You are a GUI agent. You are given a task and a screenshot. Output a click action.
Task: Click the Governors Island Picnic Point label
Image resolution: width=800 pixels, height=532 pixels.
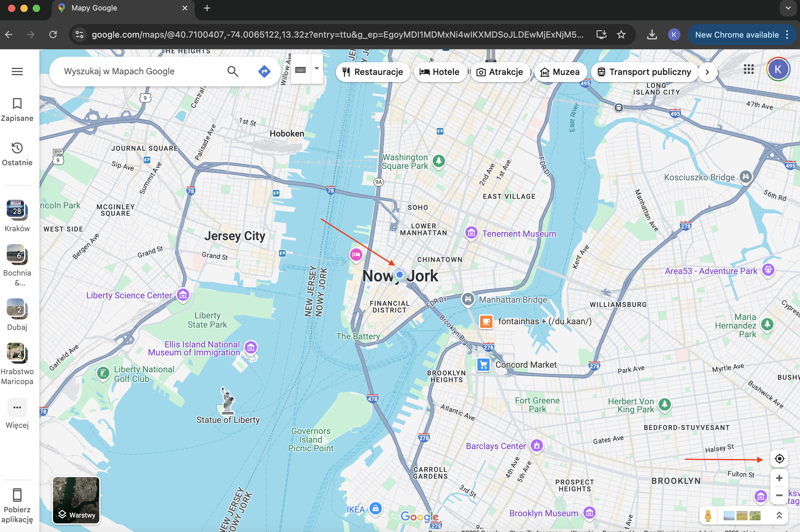[x=311, y=439]
